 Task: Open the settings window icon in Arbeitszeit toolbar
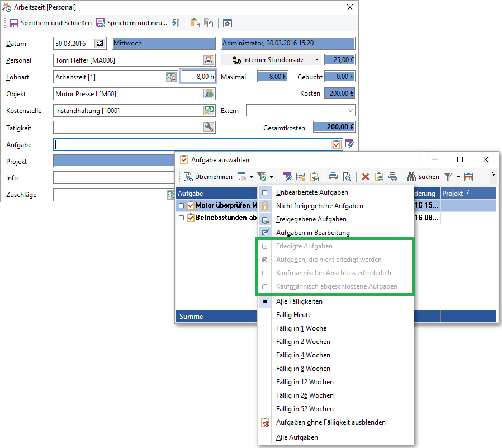tap(228, 23)
